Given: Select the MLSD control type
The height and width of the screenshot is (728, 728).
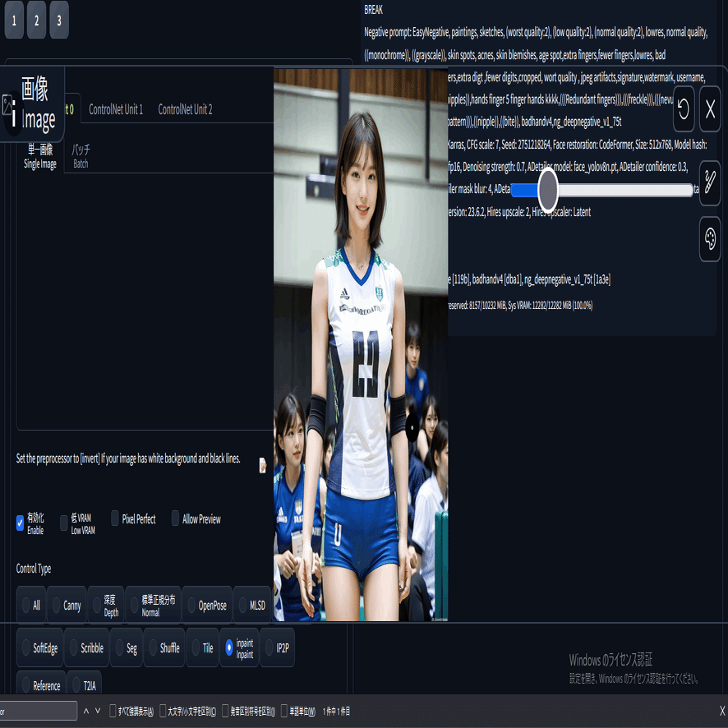Looking at the screenshot, I should coord(252,605).
